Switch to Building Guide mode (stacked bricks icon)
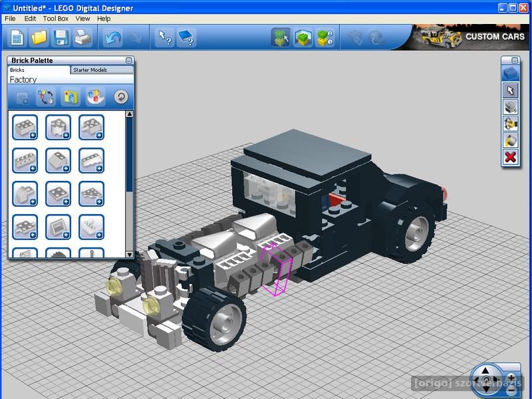This screenshot has width=532, height=399. (325, 37)
